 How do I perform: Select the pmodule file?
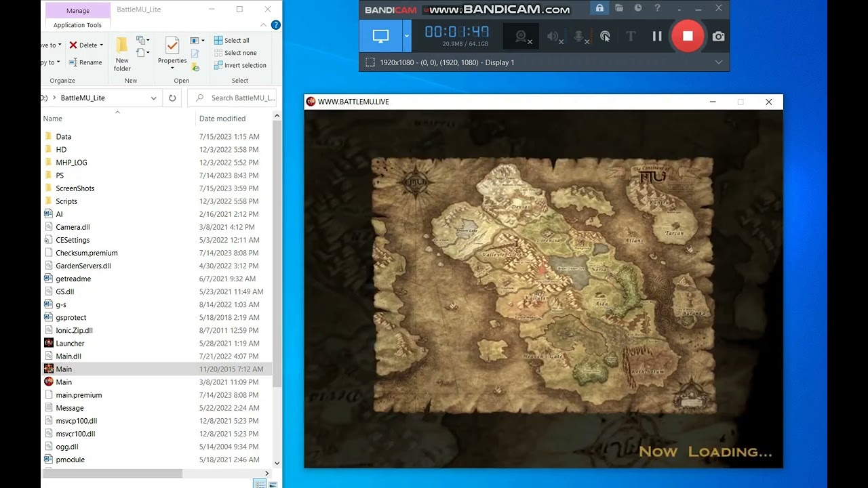tap(156, 460)
